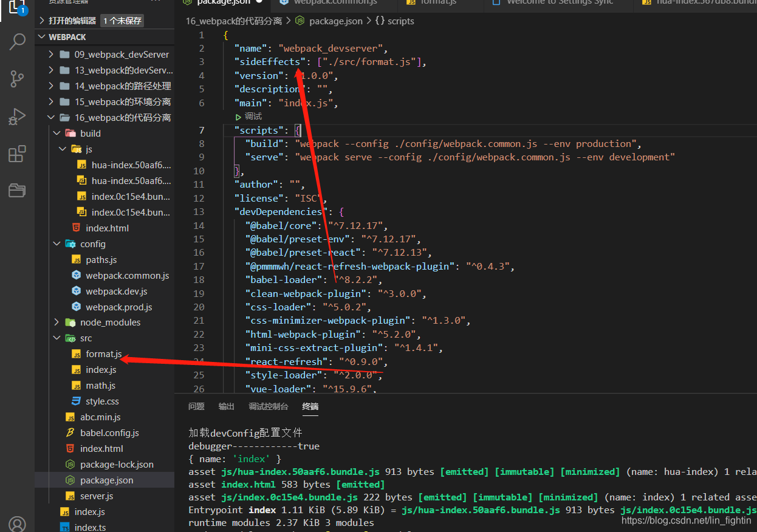Click the JS icon next to paths.js
This screenshot has width=757, height=532.
[x=76, y=259]
